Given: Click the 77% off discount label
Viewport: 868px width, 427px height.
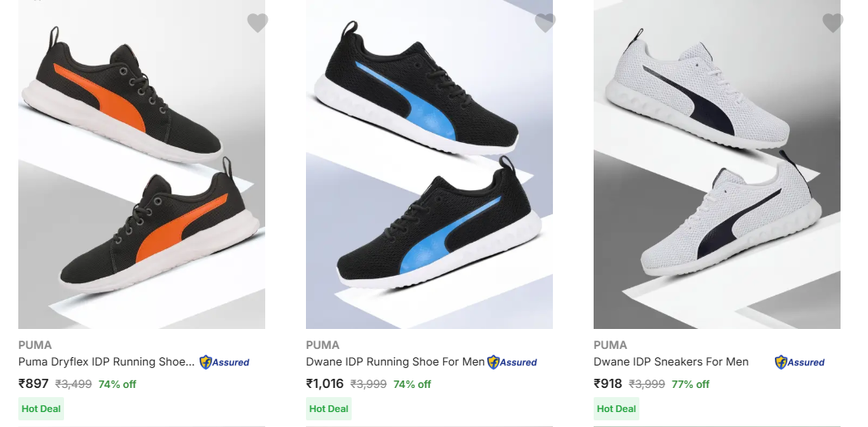Looking at the screenshot, I should click(690, 385).
